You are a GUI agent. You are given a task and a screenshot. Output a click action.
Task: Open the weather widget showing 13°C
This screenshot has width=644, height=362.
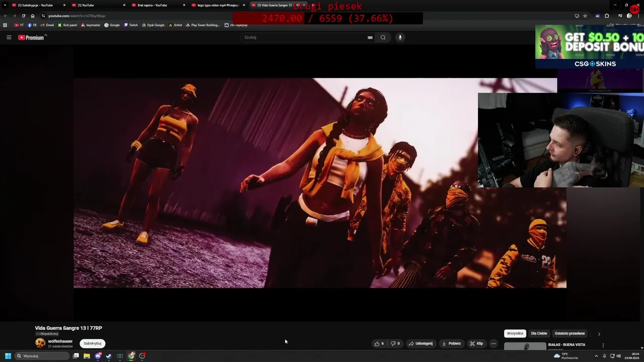click(x=567, y=356)
